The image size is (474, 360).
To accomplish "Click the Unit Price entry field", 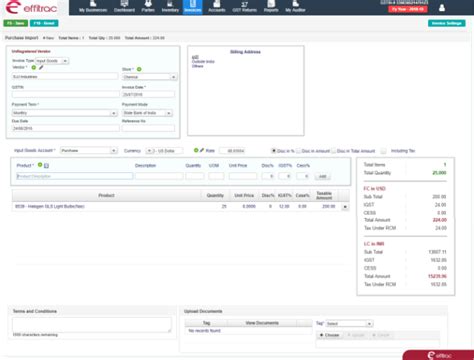I will tap(243, 176).
